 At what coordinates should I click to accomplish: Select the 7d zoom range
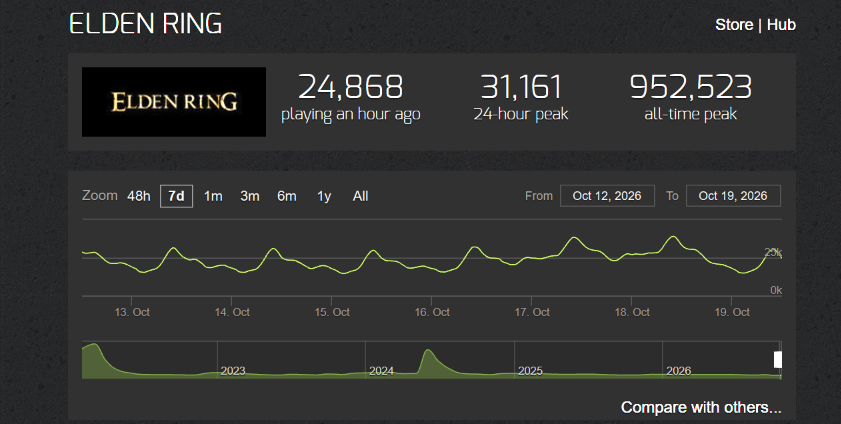pos(176,196)
